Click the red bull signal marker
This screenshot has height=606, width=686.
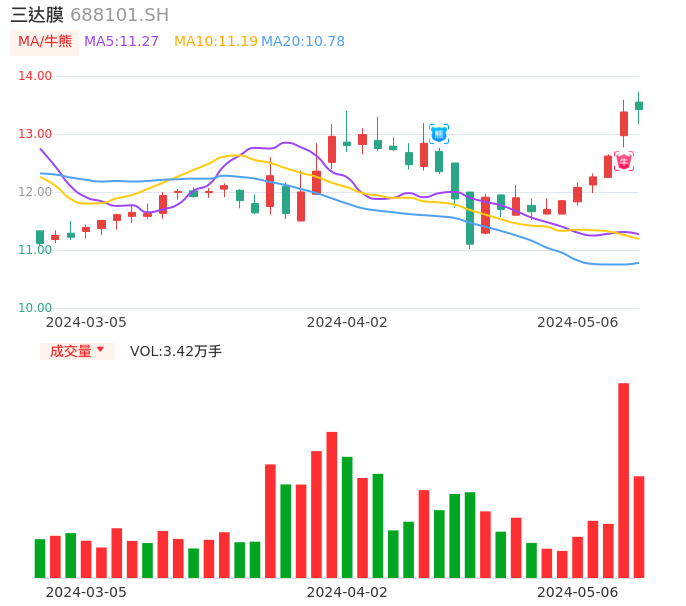[x=623, y=161]
